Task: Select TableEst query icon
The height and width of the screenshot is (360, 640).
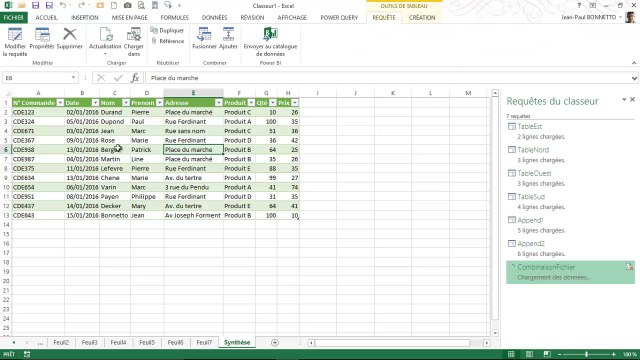Action: coord(511,127)
